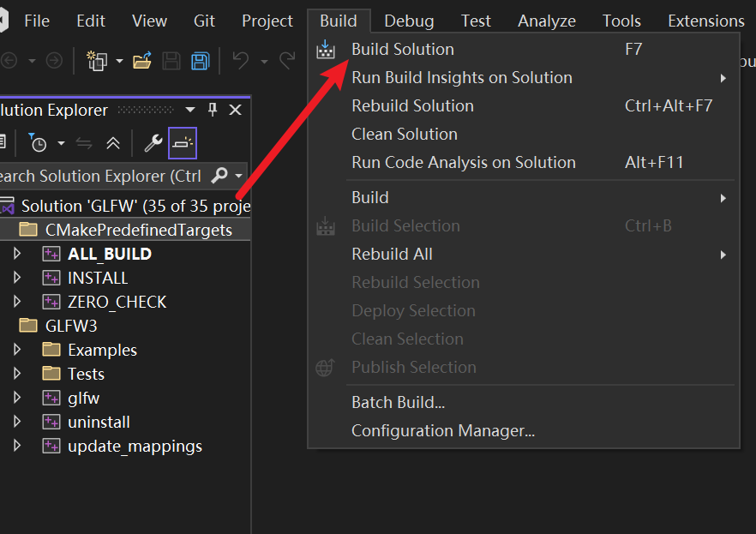Click the uninstall project icon
The image size is (756, 534).
(51, 422)
